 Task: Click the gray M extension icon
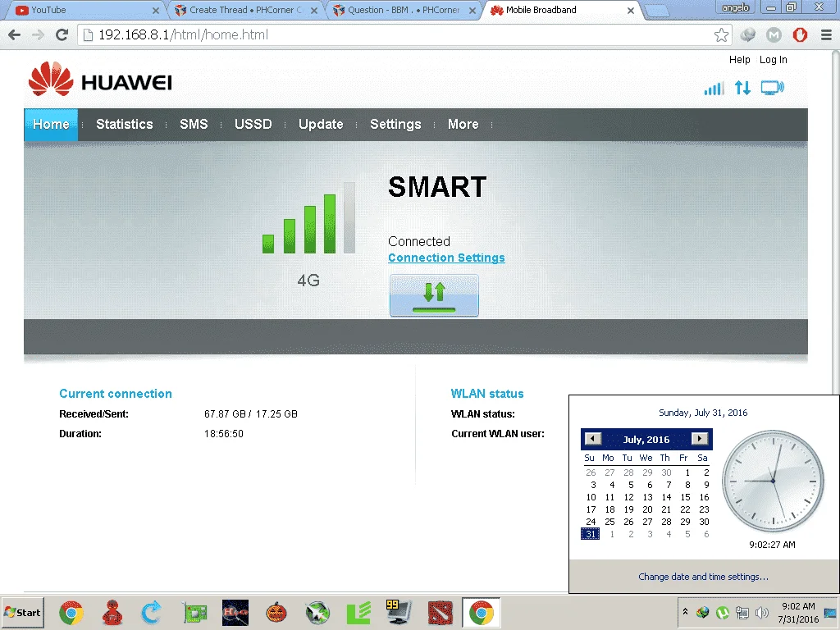pos(774,34)
